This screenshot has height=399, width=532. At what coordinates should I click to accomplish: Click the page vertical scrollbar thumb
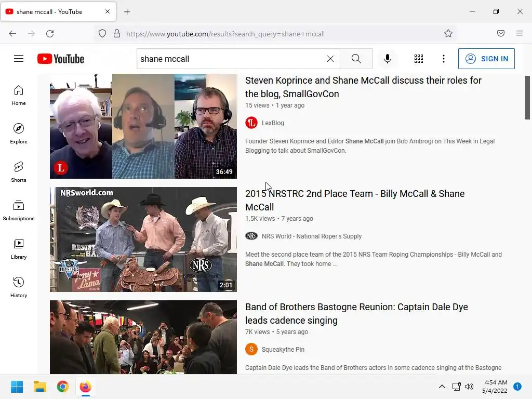coord(528,97)
